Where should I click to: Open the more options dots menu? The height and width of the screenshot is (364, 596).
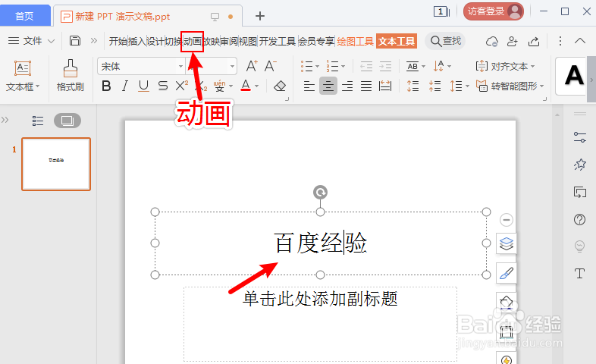[560, 41]
